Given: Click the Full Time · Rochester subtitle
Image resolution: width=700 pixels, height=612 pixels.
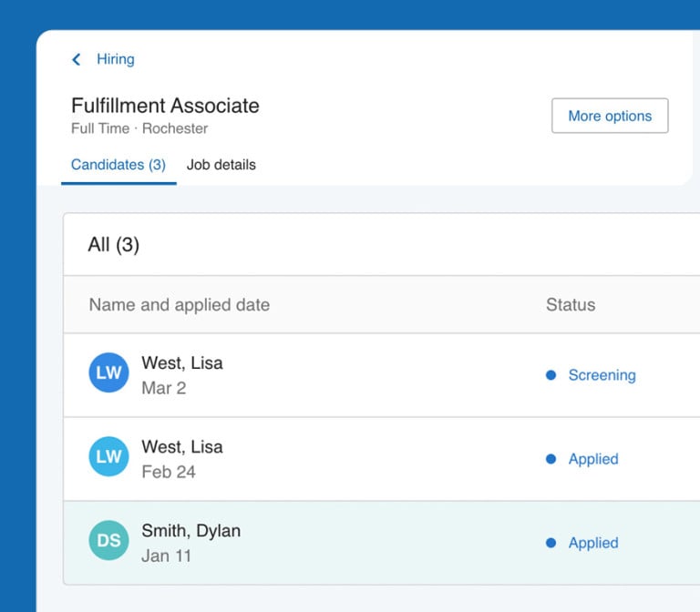Looking at the screenshot, I should click(139, 128).
